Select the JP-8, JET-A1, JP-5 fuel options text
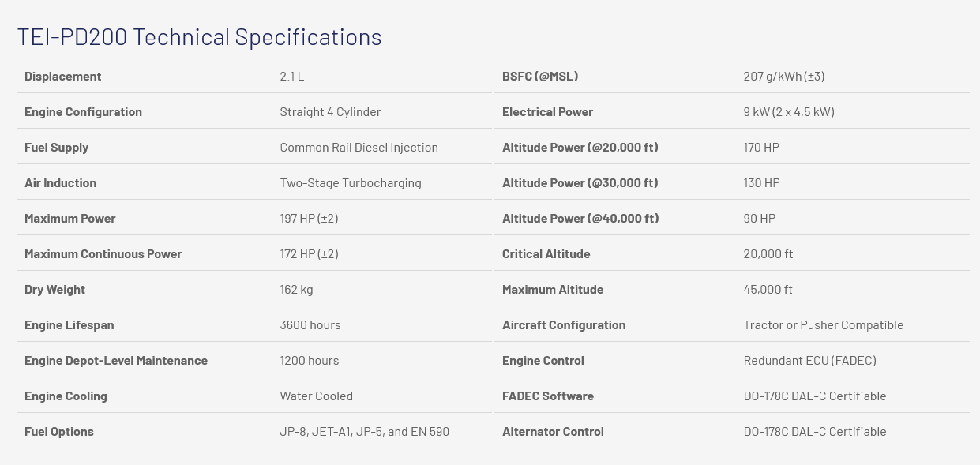 tap(364, 432)
